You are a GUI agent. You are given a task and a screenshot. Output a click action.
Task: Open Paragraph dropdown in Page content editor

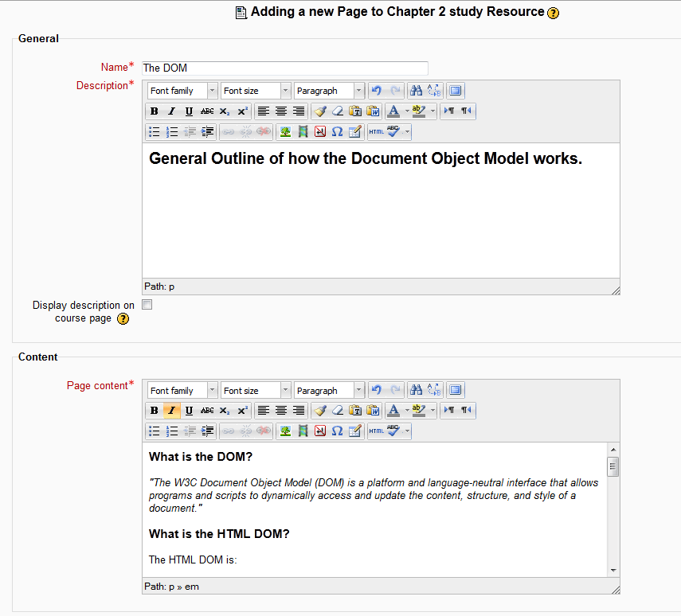(x=329, y=390)
